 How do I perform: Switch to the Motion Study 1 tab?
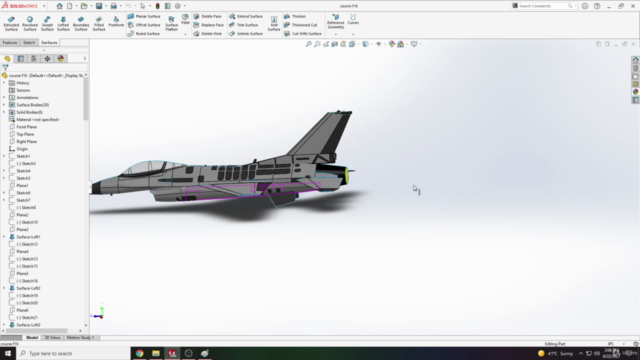(x=80, y=338)
